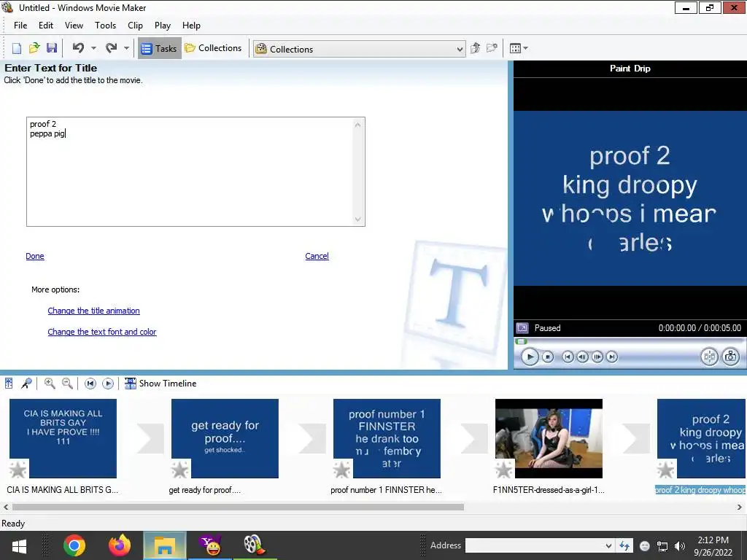Open Change the title animation

click(x=94, y=311)
